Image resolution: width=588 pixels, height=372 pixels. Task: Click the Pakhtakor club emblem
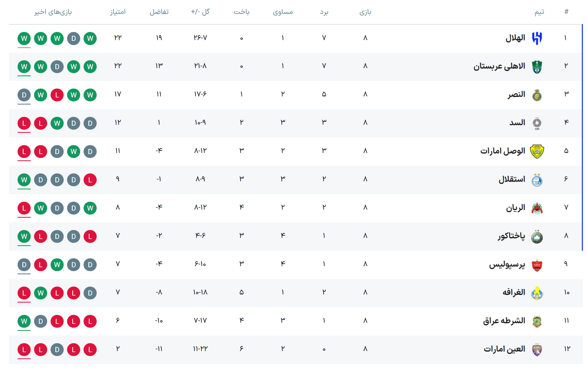(537, 237)
